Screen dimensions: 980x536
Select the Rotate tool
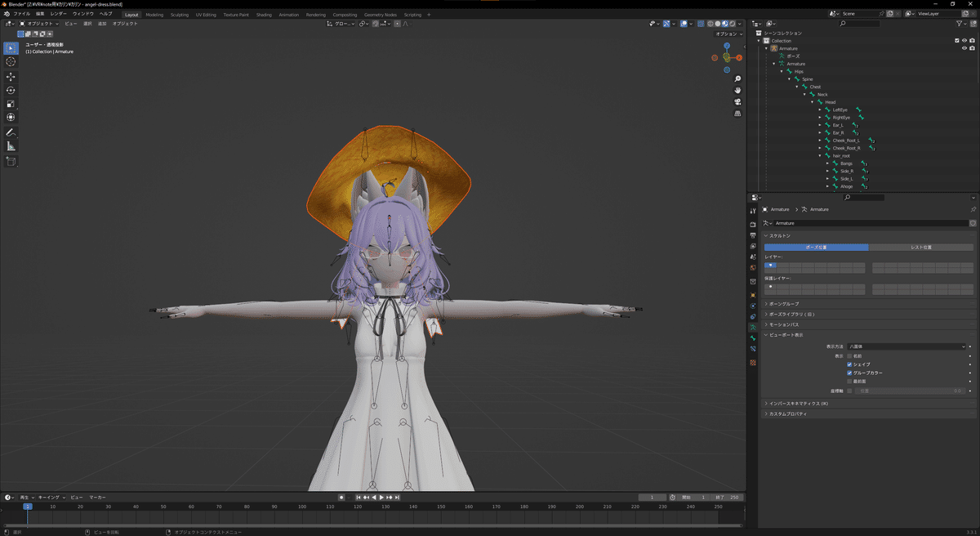pyautogui.click(x=11, y=90)
